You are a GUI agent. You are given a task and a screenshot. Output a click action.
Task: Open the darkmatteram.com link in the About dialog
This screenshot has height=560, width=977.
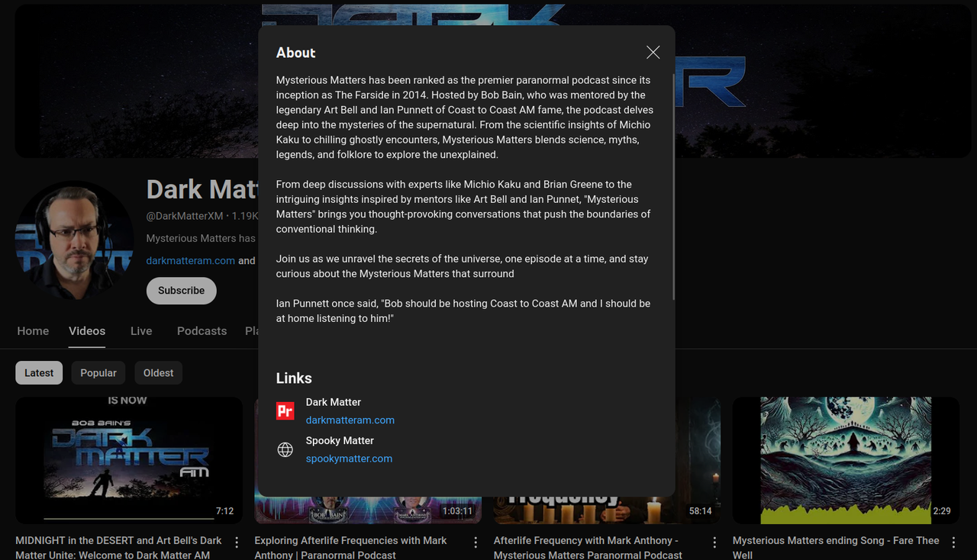(350, 420)
